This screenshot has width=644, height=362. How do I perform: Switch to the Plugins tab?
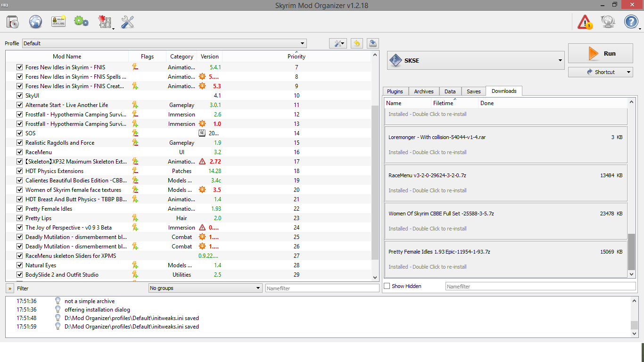(395, 91)
